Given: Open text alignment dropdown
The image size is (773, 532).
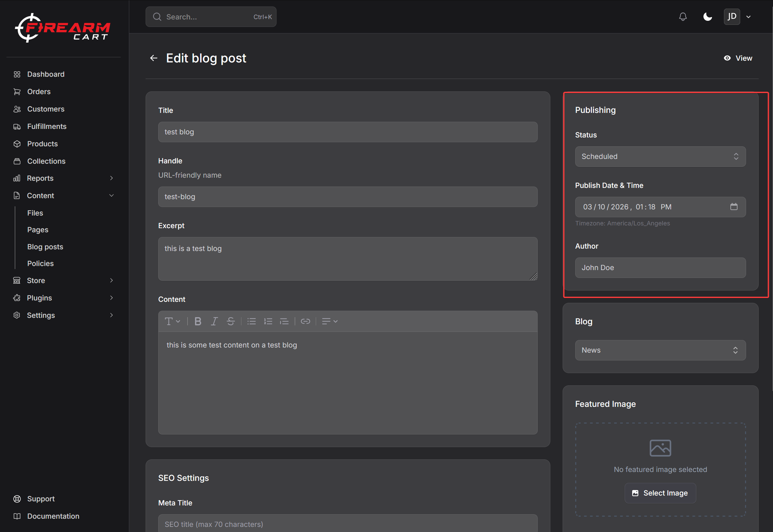Looking at the screenshot, I should click(x=330, y=321).
